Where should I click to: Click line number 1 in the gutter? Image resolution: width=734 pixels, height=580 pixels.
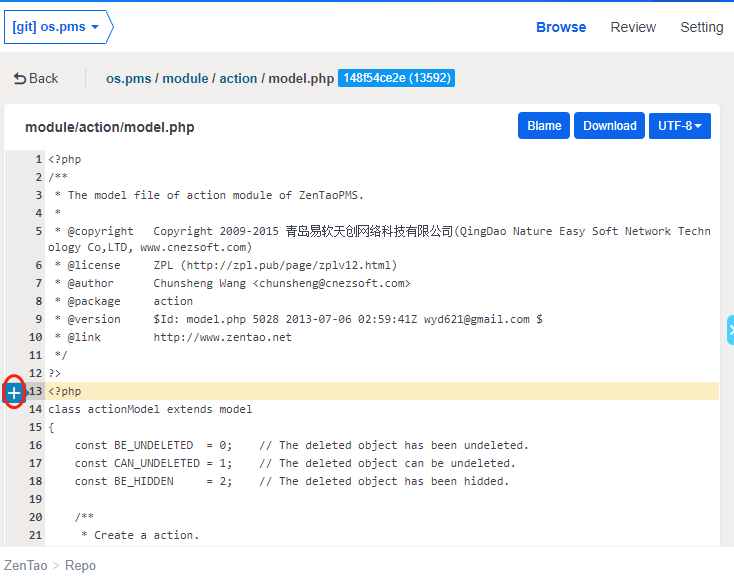39,159
